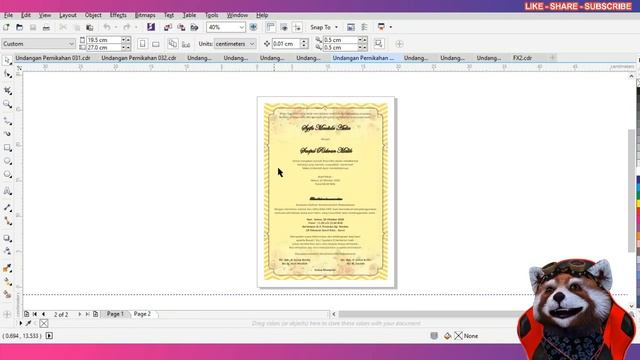
Task: Click the page width 19.5 cm field
Action: pos(104,40)
